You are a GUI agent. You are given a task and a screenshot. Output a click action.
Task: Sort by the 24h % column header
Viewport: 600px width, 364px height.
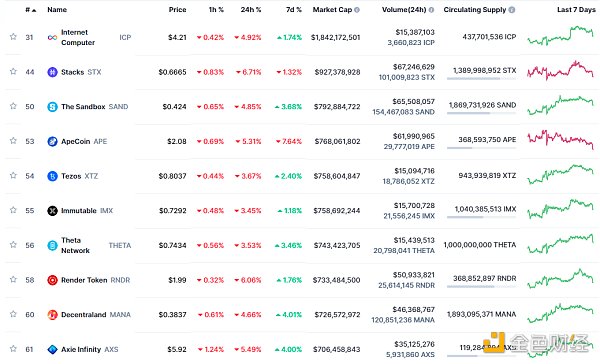pyautogui.click(x=251, y=10)
